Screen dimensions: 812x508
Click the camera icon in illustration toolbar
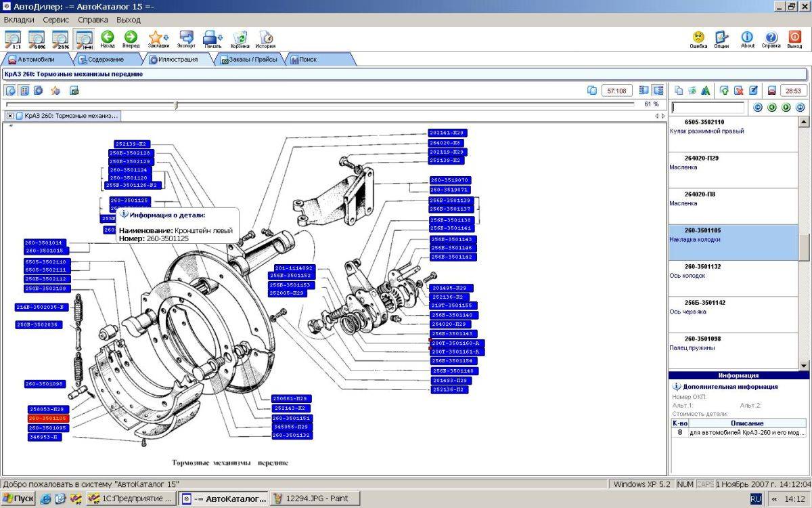pyautogui.click(x=74, y=90)
